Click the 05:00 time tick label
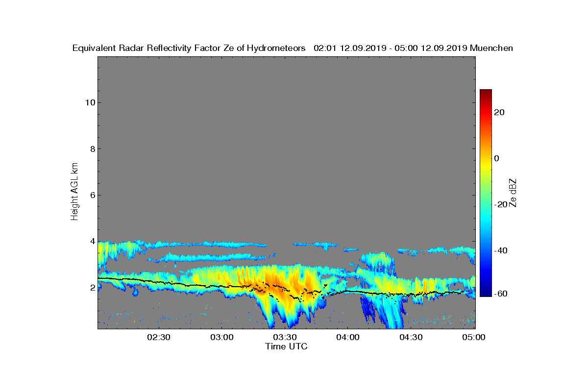This screenshot has width=588, height=392. tap(473, 337)
